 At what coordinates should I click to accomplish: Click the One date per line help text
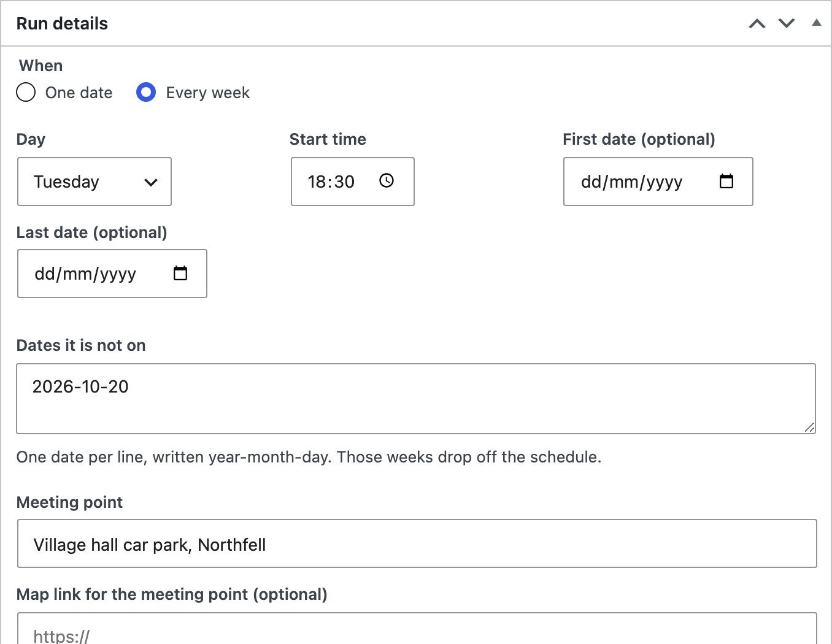coord(309,457)
